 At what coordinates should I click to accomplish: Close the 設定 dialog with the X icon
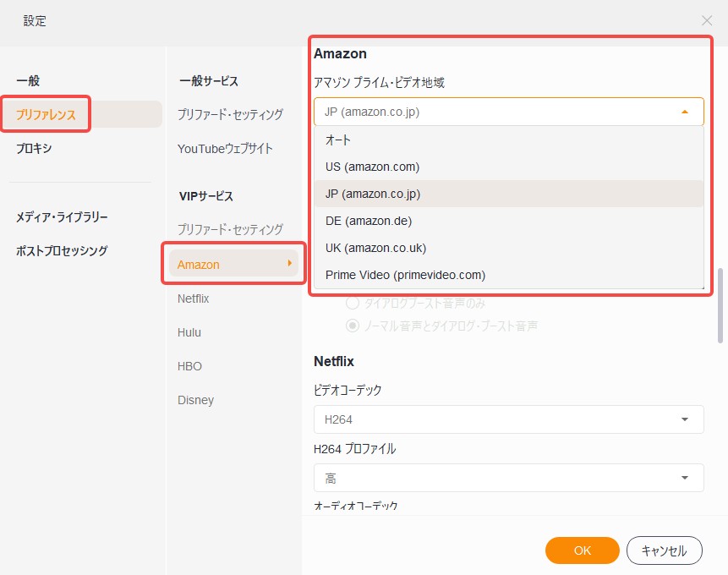(707, 20)
